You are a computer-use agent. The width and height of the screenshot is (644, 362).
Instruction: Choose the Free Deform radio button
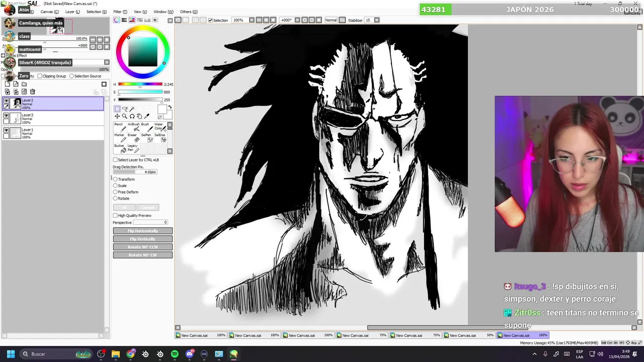(115, 192)
